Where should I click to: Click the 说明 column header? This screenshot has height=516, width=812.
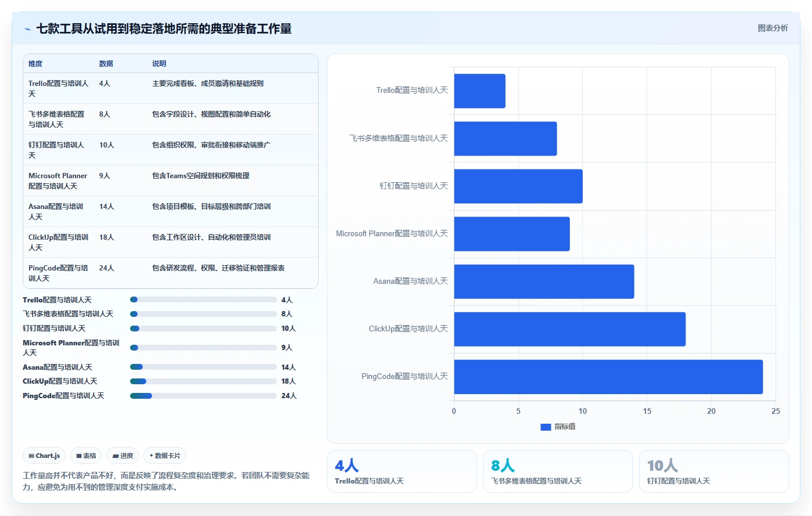pyautogui.click(x=159, y=64)
